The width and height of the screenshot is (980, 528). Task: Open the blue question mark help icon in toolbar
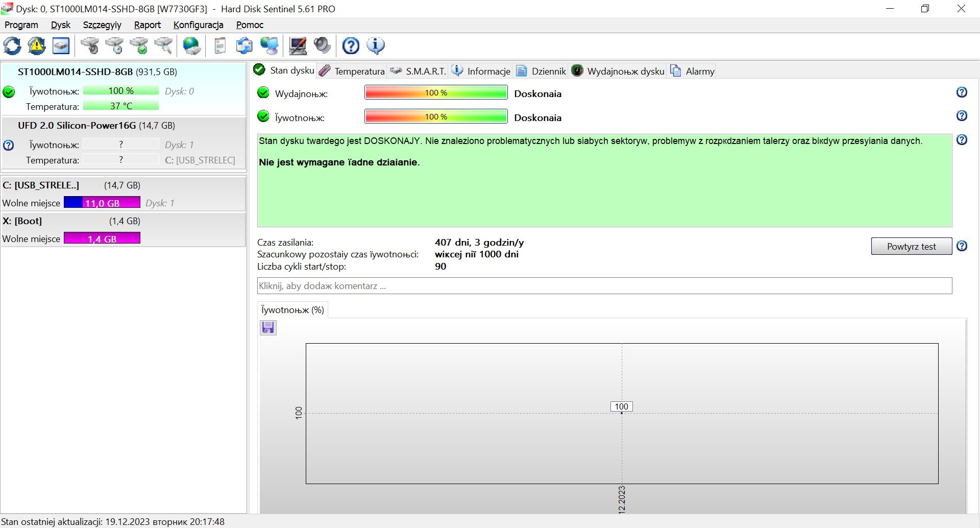[351, 46]
